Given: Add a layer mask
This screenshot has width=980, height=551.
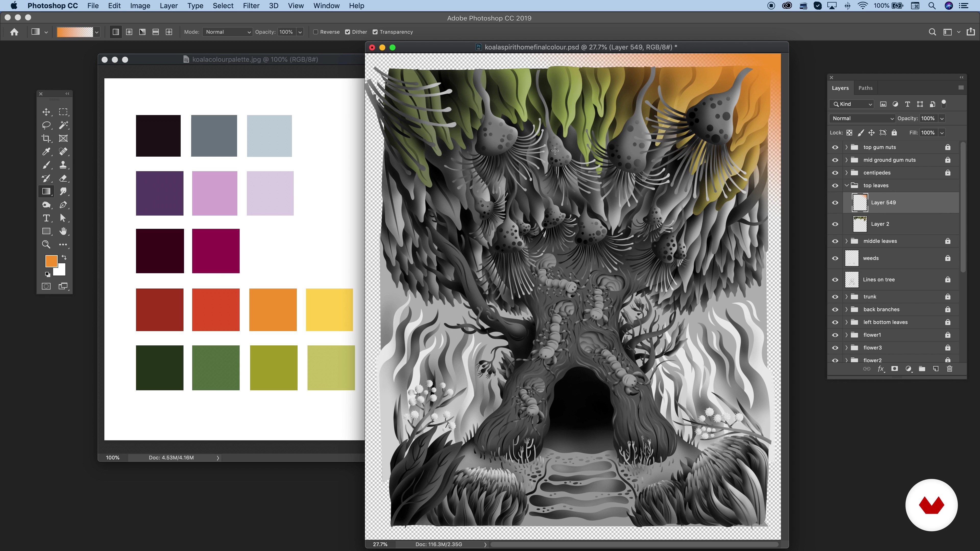Looking at the screenshot, I should point(895,369).
